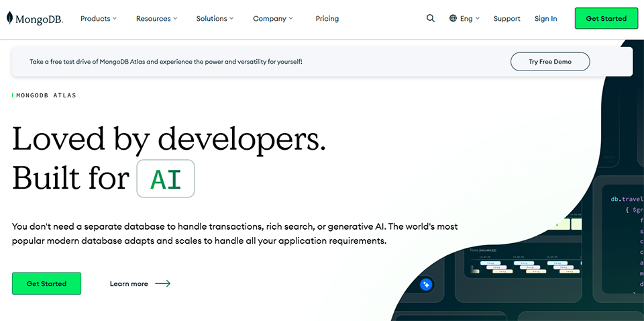Click the Try Free Demo button
This screenshot has width=644, height=321.
tap(550, 62)
